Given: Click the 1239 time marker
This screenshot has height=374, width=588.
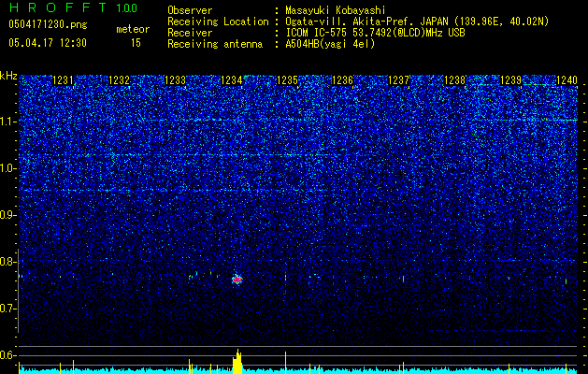Looking at the screenshot, I should coord(511,79).
